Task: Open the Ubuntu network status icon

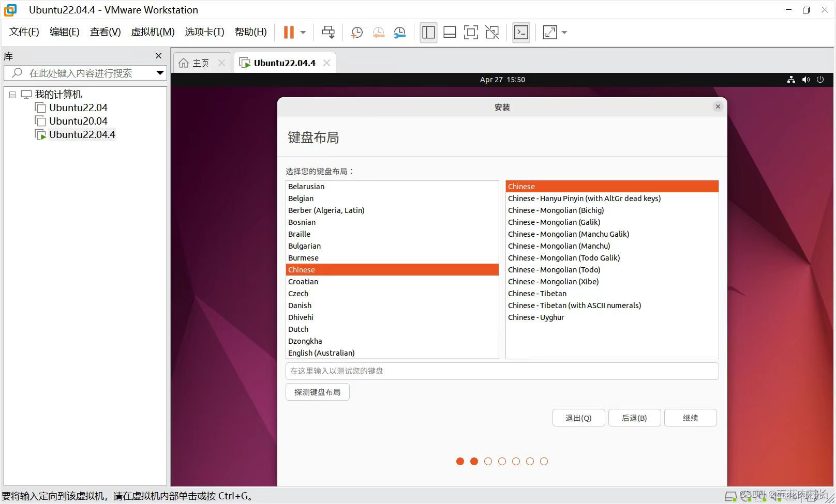Action: pos(791,80)
